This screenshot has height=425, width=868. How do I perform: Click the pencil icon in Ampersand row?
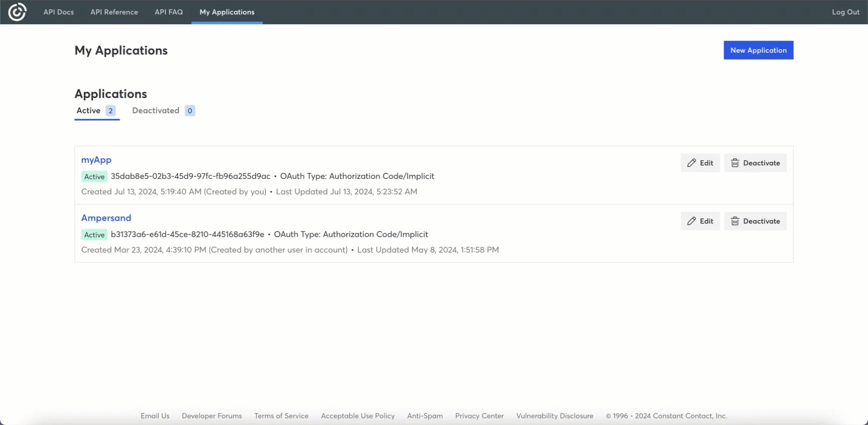pos(691,221)
